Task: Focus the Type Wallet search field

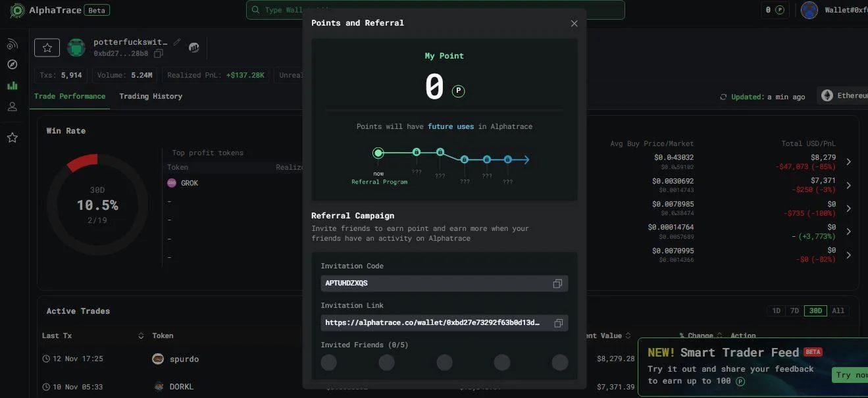Action: (x=435, y=10)
